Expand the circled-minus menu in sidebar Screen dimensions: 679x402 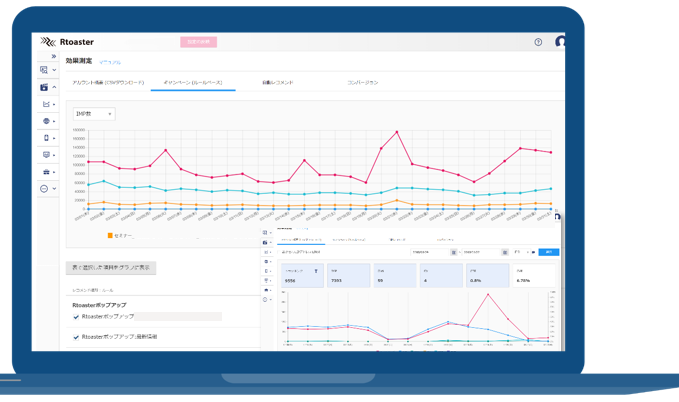[46, 189]
